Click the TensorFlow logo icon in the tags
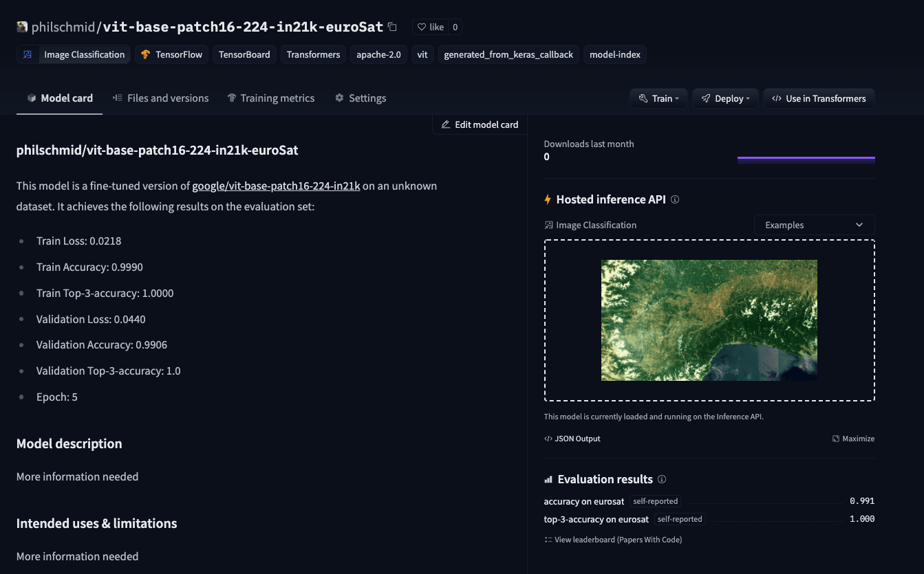The width and height of the screenshot is (924, 574). pyautogui.click(x=145, y=54)
